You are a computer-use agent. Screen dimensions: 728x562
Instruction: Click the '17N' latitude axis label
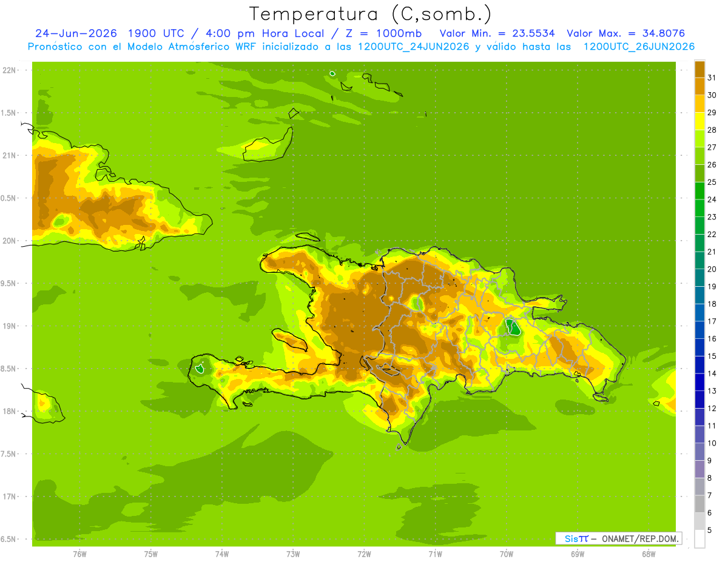tap(10, 497)
